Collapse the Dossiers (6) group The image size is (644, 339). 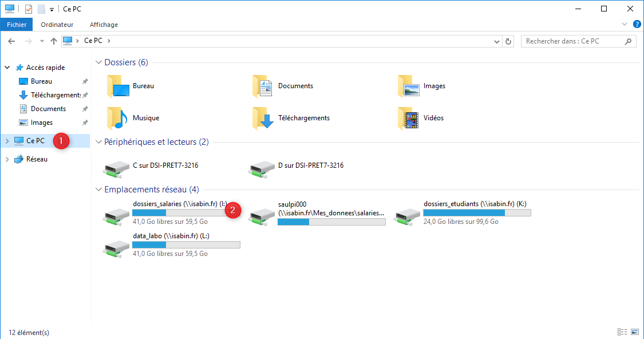point(98,62)
